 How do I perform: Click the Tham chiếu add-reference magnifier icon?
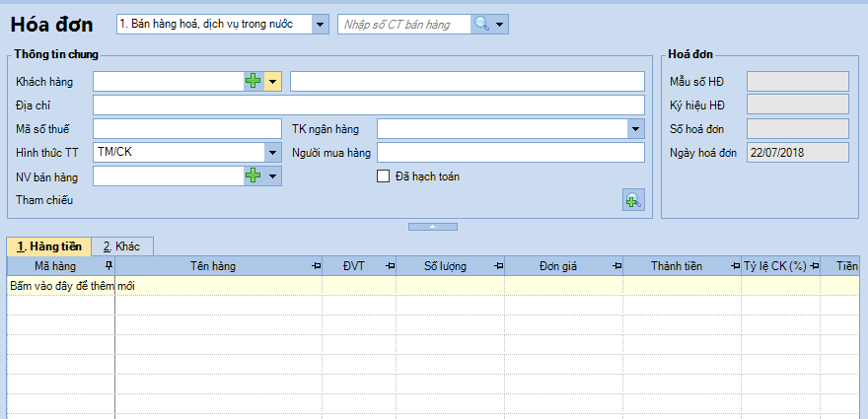pos(633,200)
